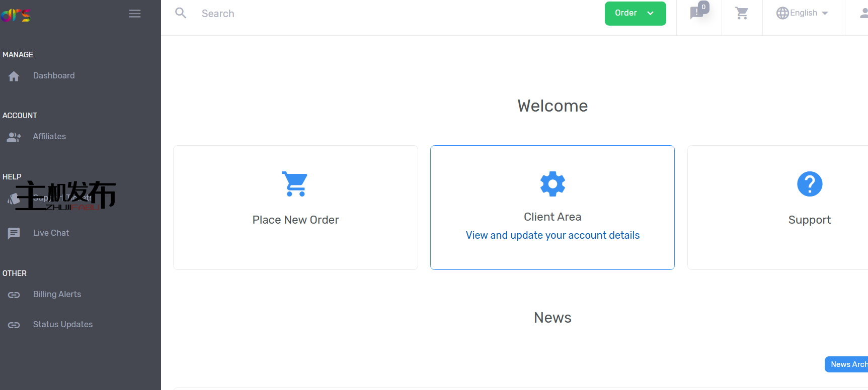
Task: Type in the Search field
Action: (x=352, y=14)
